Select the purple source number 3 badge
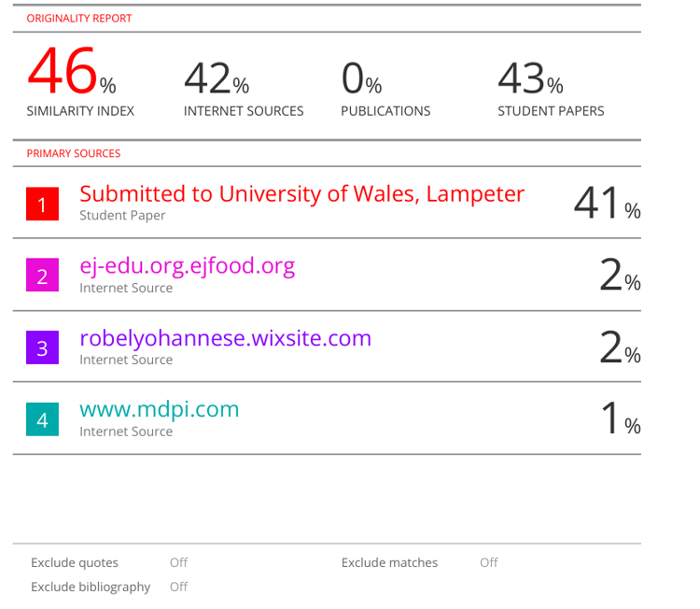Image resolution: width=700 pixels, height=609 pixels. (42, 347)
